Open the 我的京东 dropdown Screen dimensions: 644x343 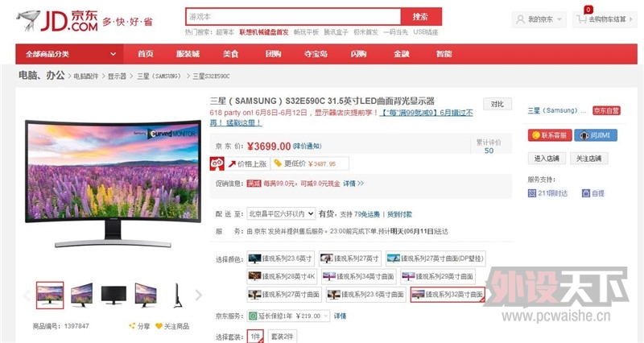[539, 19]
